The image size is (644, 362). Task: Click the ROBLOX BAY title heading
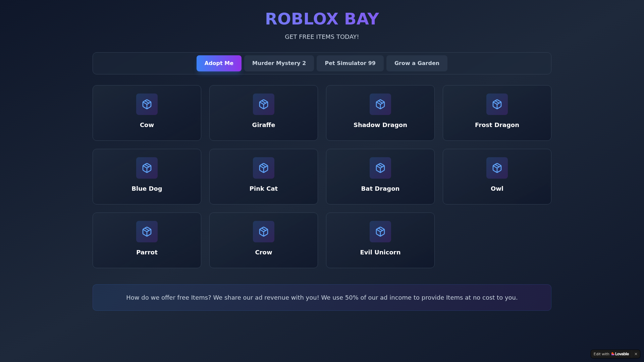(322, 19)
